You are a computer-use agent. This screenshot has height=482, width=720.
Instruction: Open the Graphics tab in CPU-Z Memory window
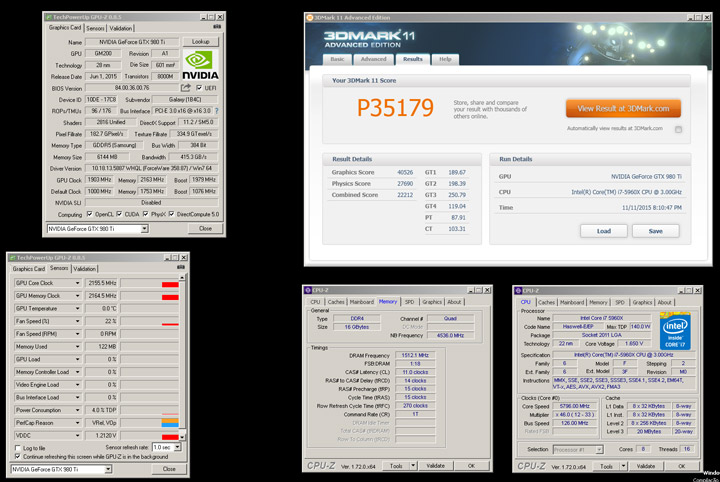click(432, 302)
